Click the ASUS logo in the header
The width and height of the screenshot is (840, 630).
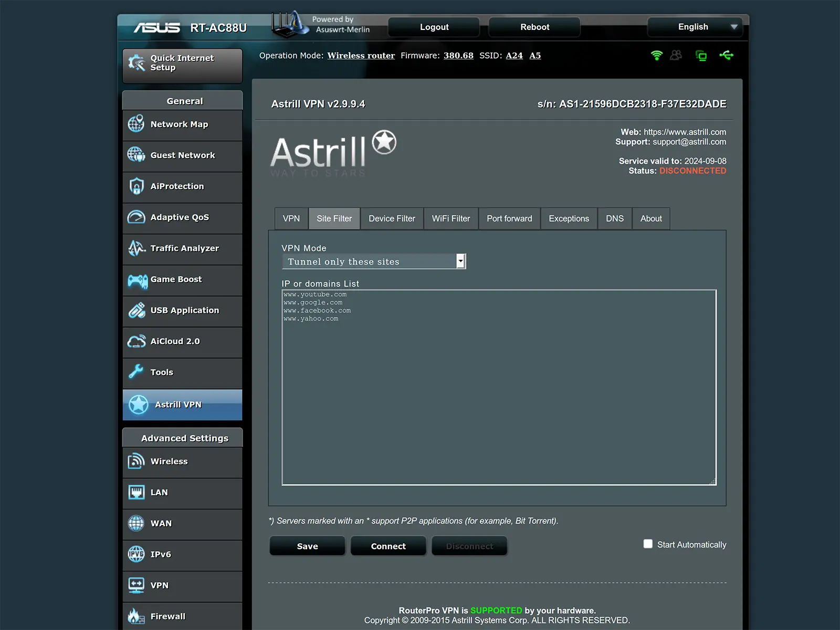click(156, 27)
